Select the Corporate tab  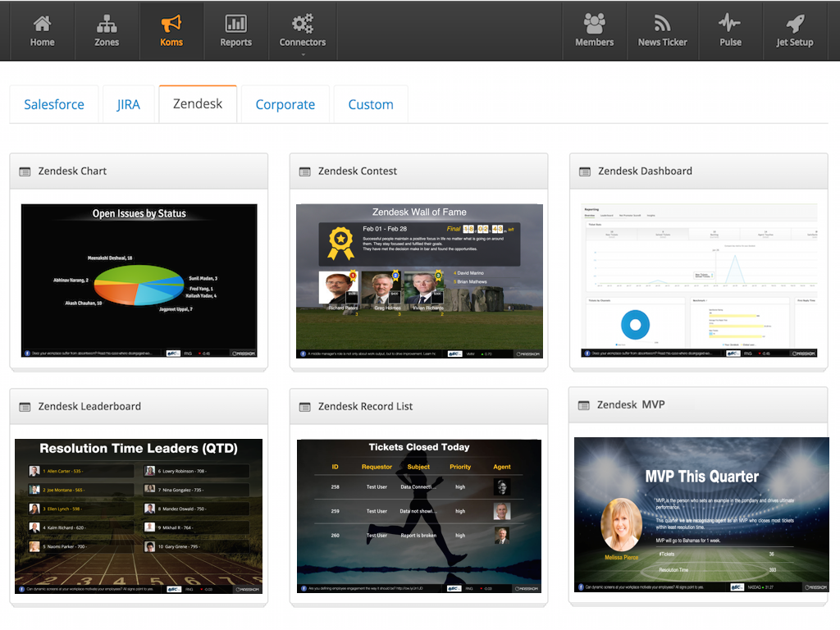tap(285, 104)
